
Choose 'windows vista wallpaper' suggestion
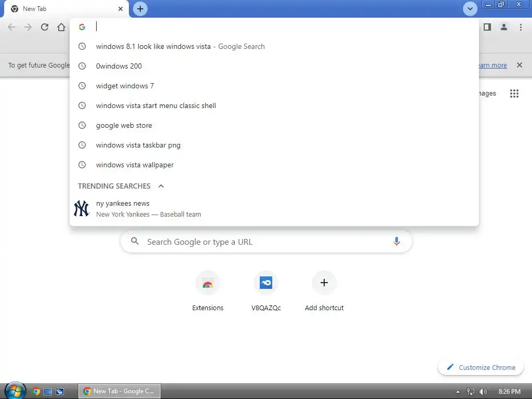(x=274, y=165)
